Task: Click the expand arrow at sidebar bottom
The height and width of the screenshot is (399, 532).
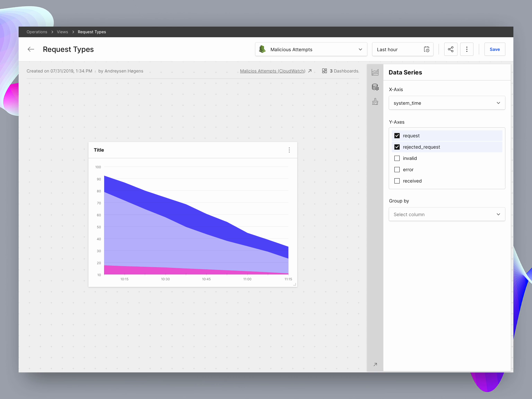Action: pos(375,364)
